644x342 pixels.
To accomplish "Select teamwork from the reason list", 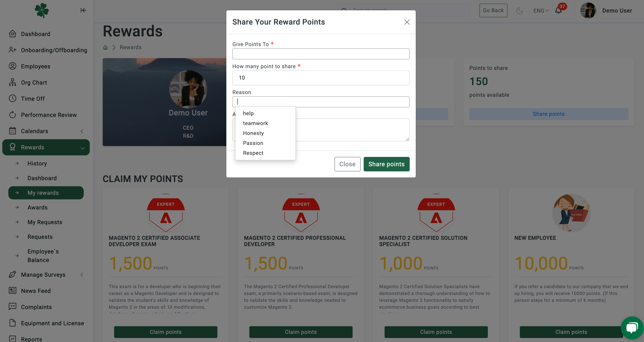I will tap(255, 123).
